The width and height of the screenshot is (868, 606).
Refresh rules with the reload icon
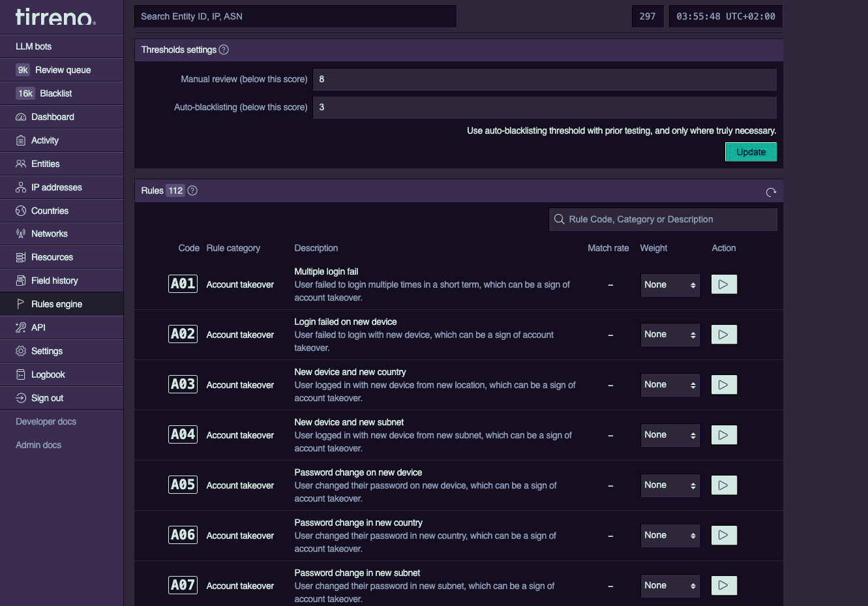pos(771,192)
